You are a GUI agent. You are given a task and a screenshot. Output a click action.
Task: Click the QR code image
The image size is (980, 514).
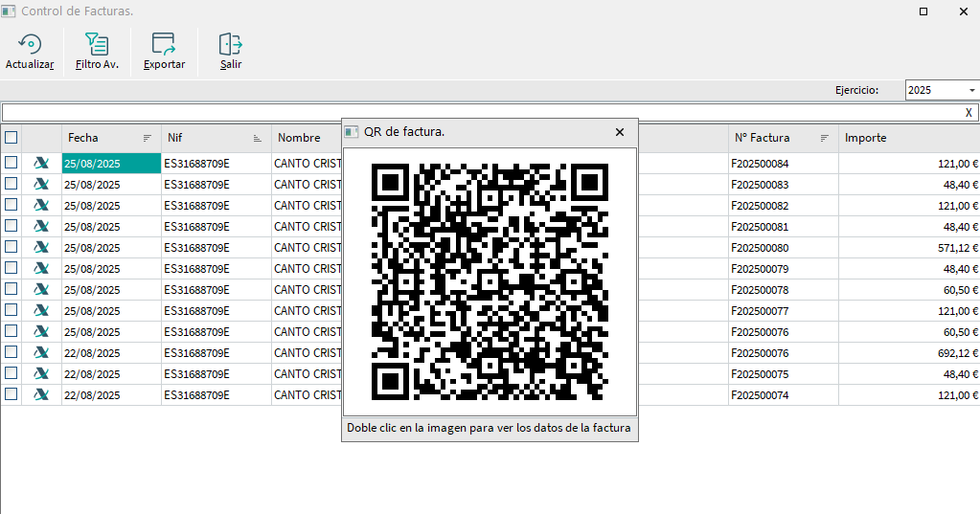[x=490, y=281]
